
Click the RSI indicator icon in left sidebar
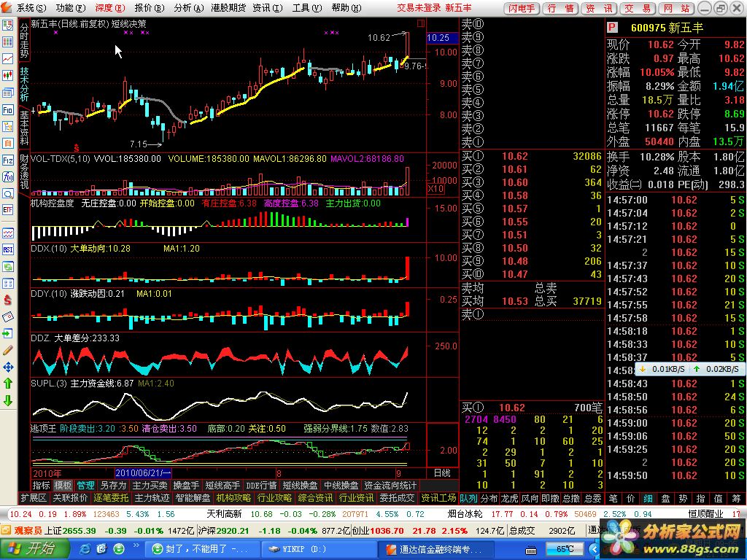(7, 249)
